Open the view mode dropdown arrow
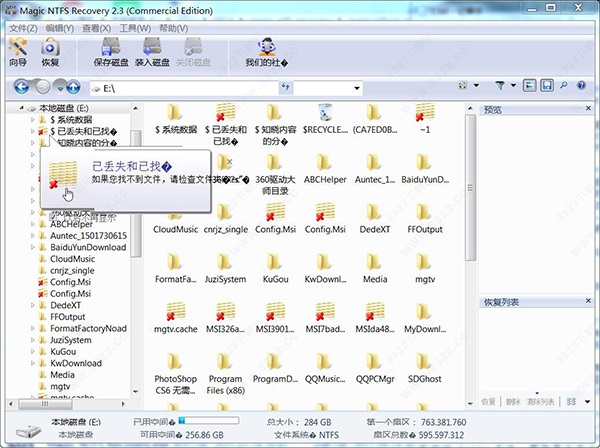Viewport: 600px width, 448px height. coord(476,85)
